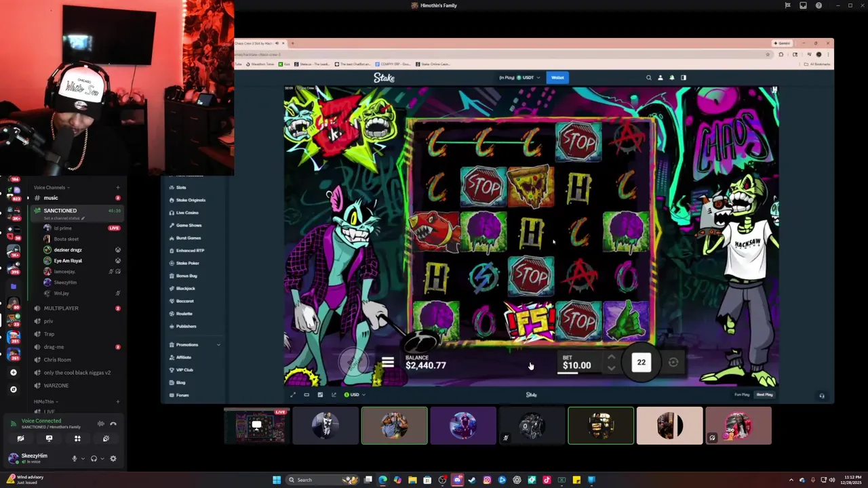
Task: Open the USD display currency dropdown
Action: [355, 394]
